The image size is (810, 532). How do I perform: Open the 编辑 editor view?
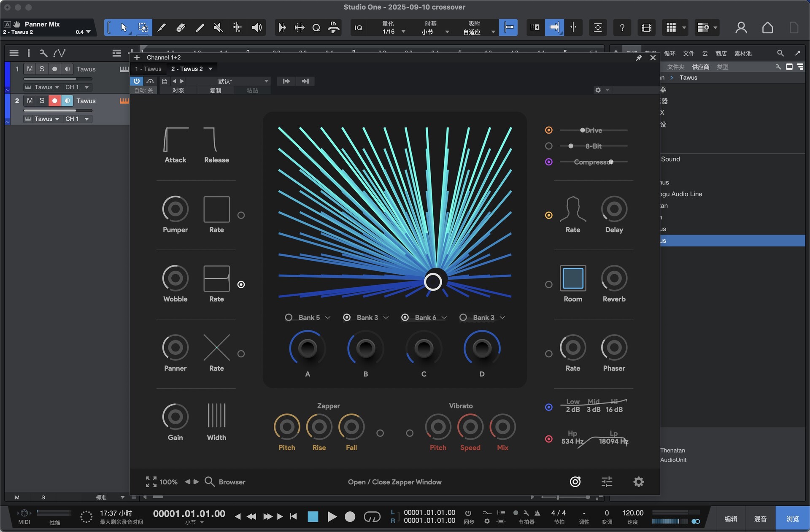pyautogui.click(x=731, y=518)
